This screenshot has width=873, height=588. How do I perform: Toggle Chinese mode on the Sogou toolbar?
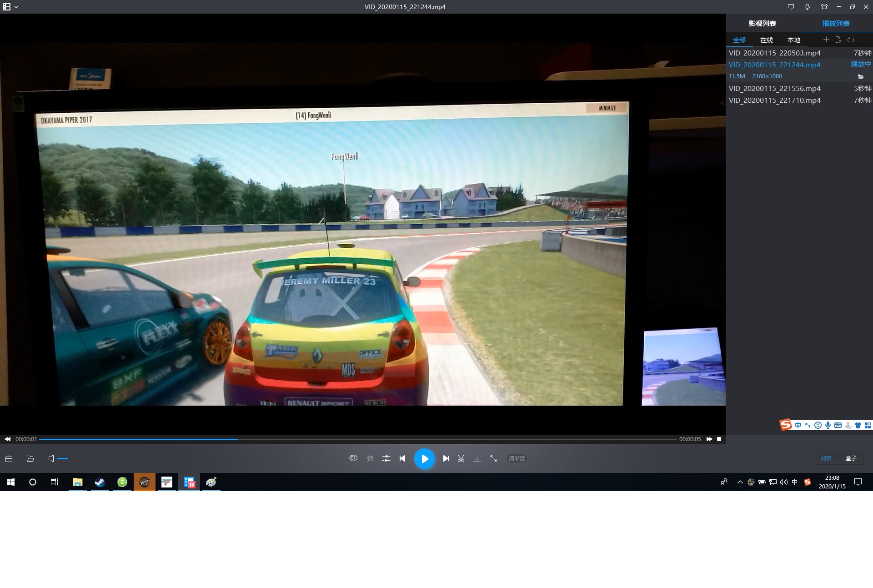point(798,425)
